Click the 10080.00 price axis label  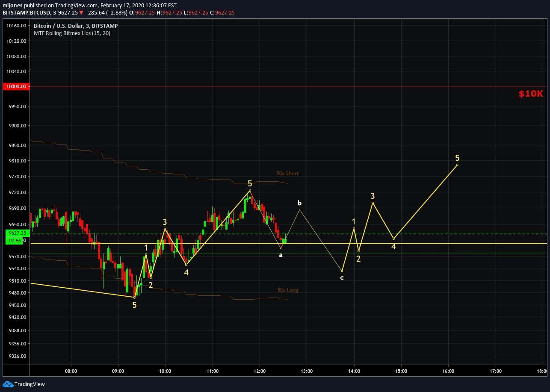[x=17, y=56]
